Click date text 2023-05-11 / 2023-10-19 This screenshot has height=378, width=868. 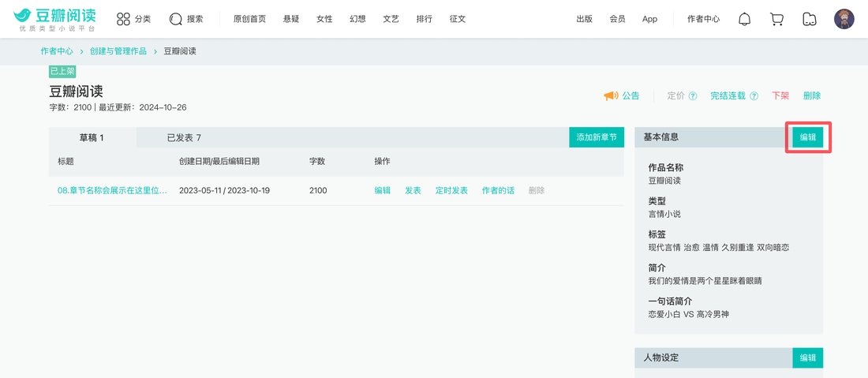224,190
